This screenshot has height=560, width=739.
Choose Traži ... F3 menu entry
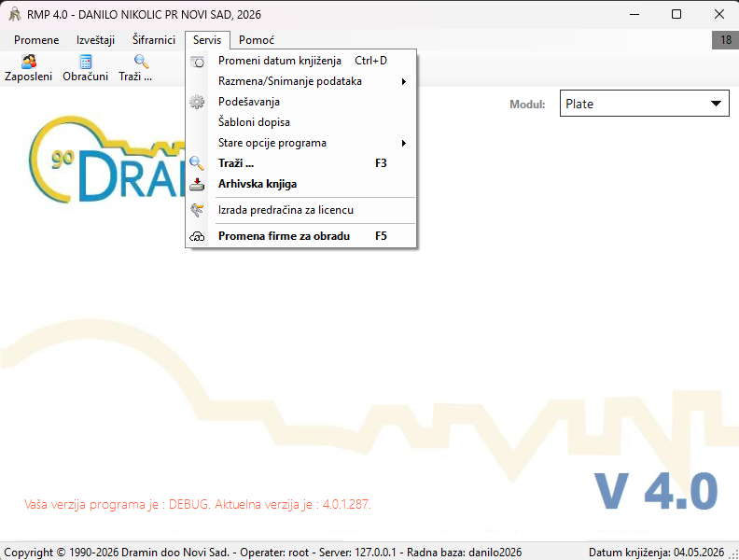click(300, 163)
